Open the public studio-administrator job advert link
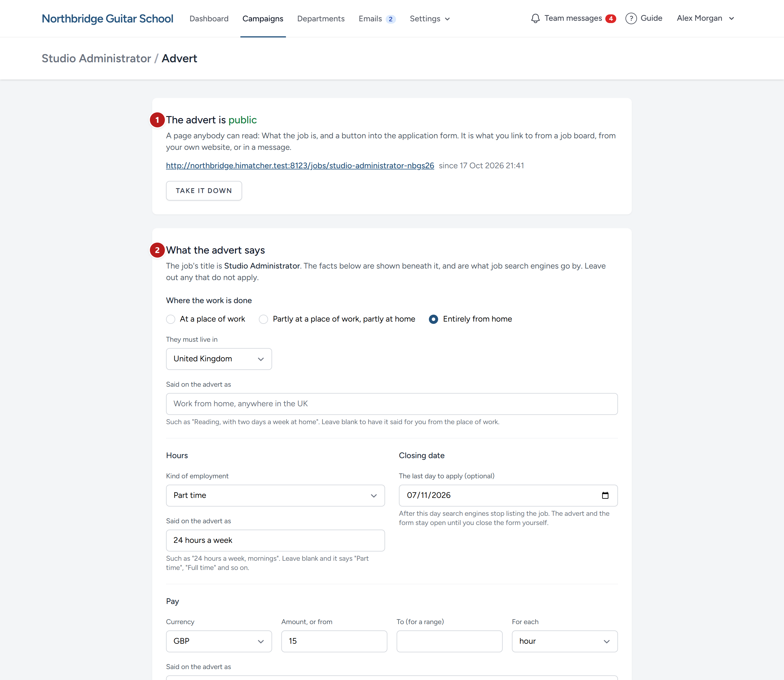 click(x=300, y=165)
